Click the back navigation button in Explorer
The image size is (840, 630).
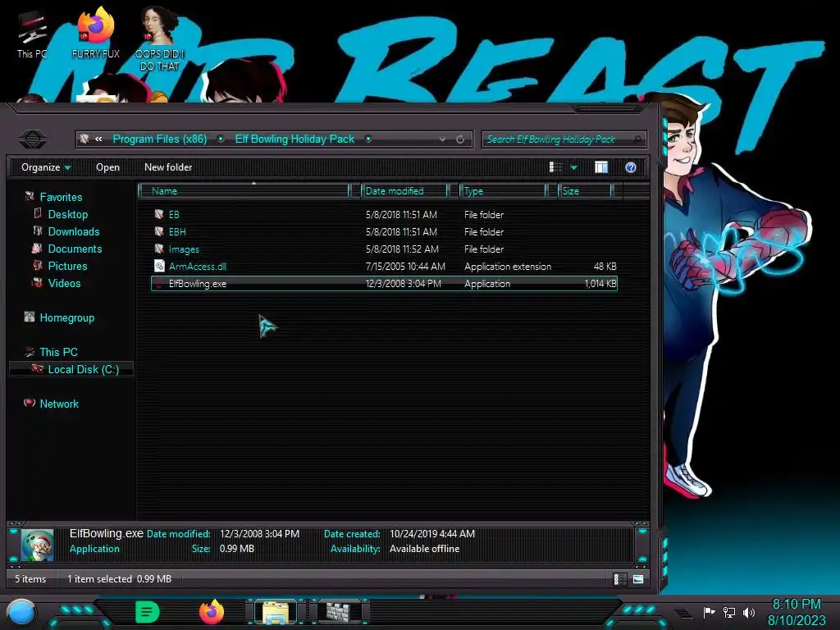pyautogui.click(x=33, y=139)
